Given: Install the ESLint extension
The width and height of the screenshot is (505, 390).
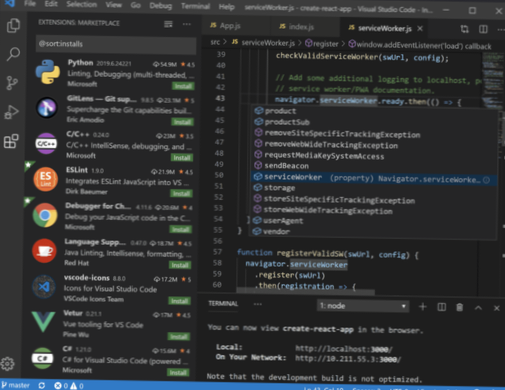Looking at the screenshot, I should click(x=181, y=193).
